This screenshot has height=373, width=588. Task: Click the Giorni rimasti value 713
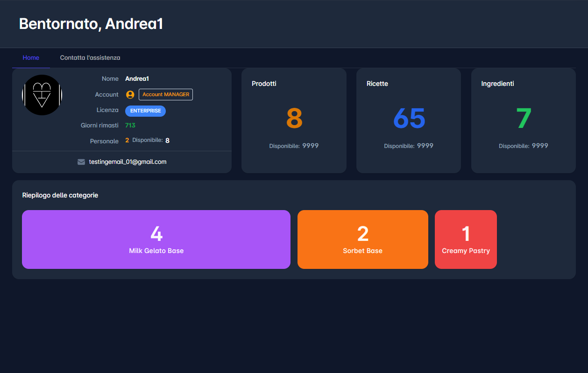pos(130,126)
